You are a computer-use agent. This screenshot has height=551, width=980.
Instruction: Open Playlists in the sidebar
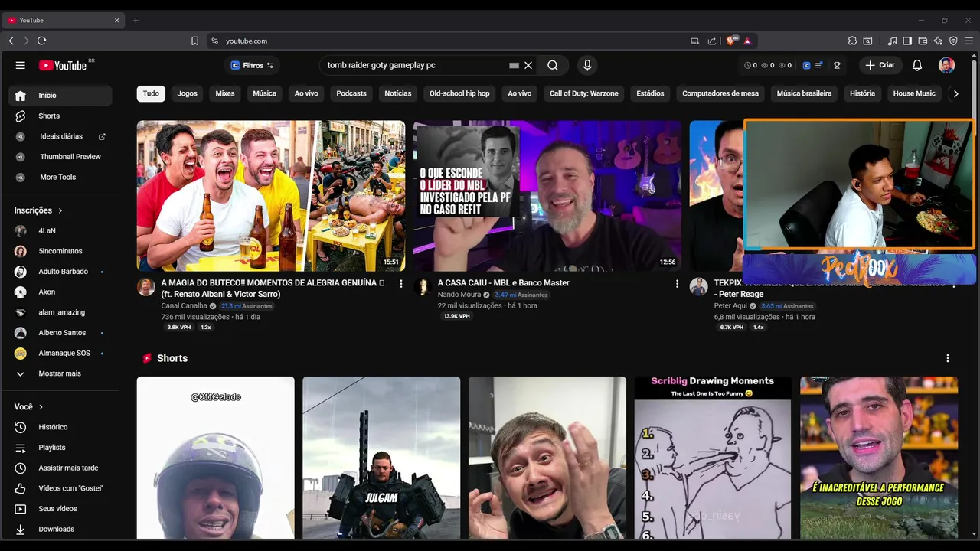60,448
